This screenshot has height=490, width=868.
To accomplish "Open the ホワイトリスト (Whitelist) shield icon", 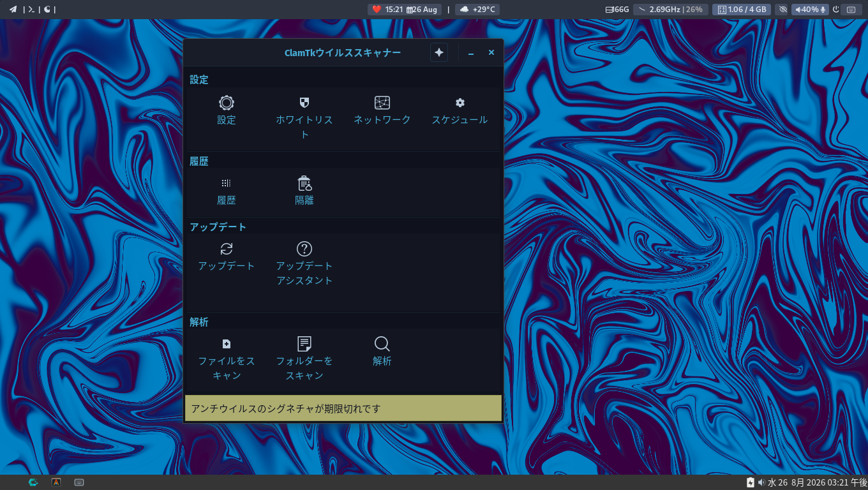I will point(304,103).
